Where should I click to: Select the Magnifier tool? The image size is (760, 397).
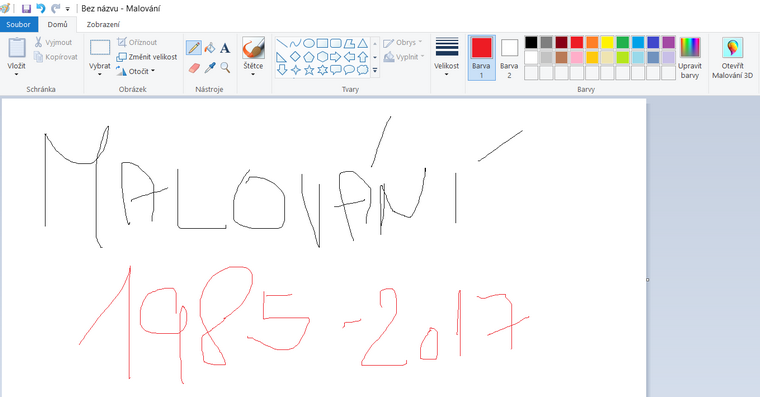225,67
